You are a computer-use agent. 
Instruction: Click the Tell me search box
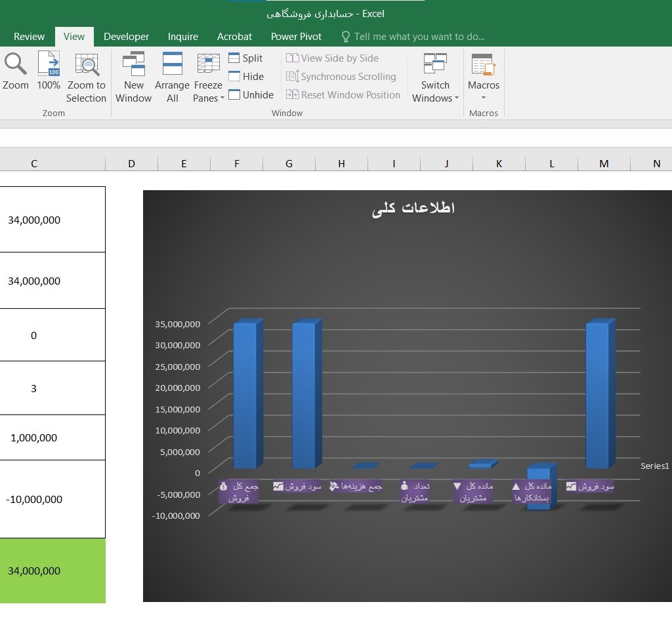[x=419, y=37]
